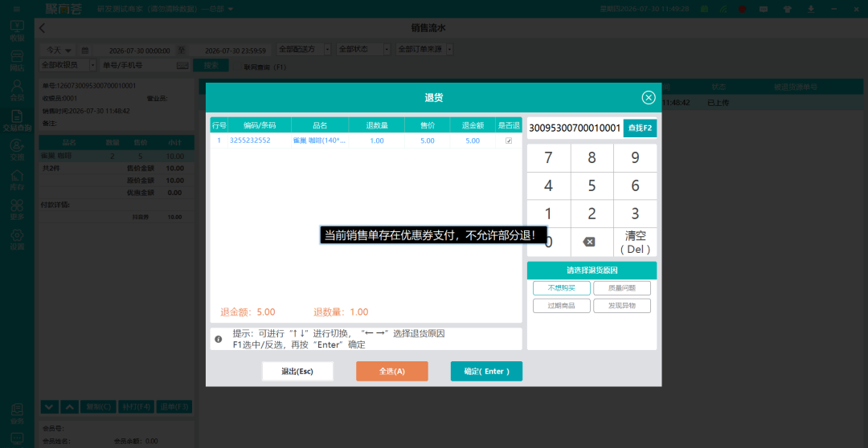
Task: Open 库存 from the left sidebar
Action: click(17, 180)
